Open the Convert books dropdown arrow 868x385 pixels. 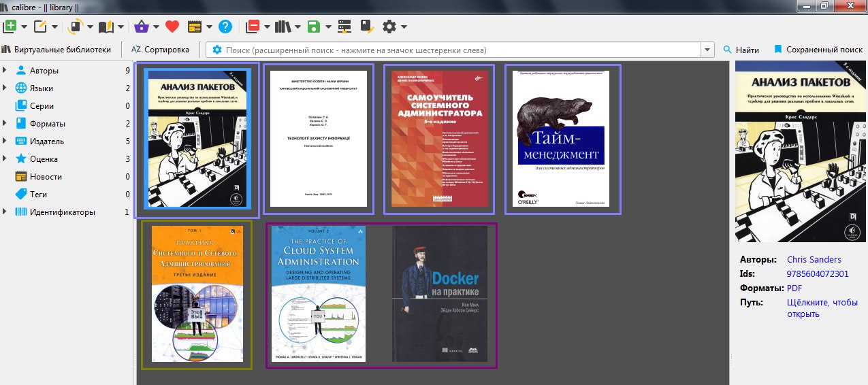point(91,27)
